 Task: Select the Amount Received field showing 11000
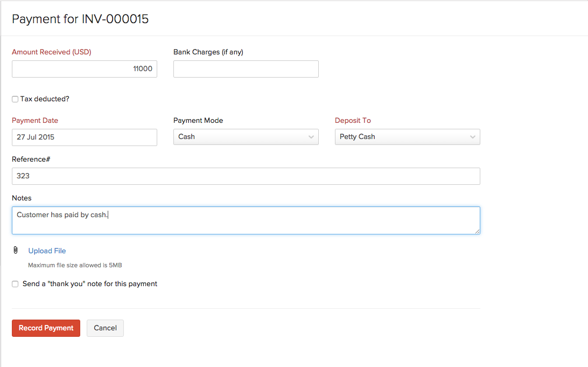coord(84,68)
